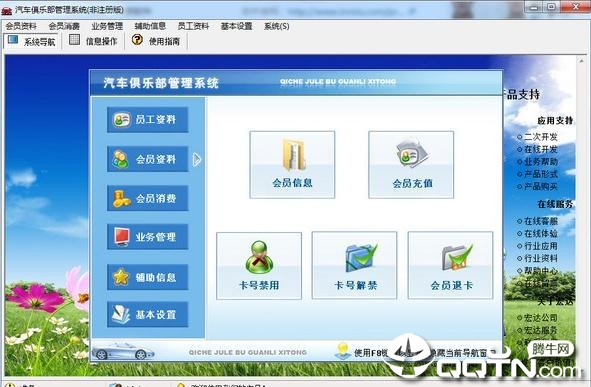This screenshot has height=387, width=591.
Task: Open the 会员退卡 icon tile
Action: click(450, 266)
